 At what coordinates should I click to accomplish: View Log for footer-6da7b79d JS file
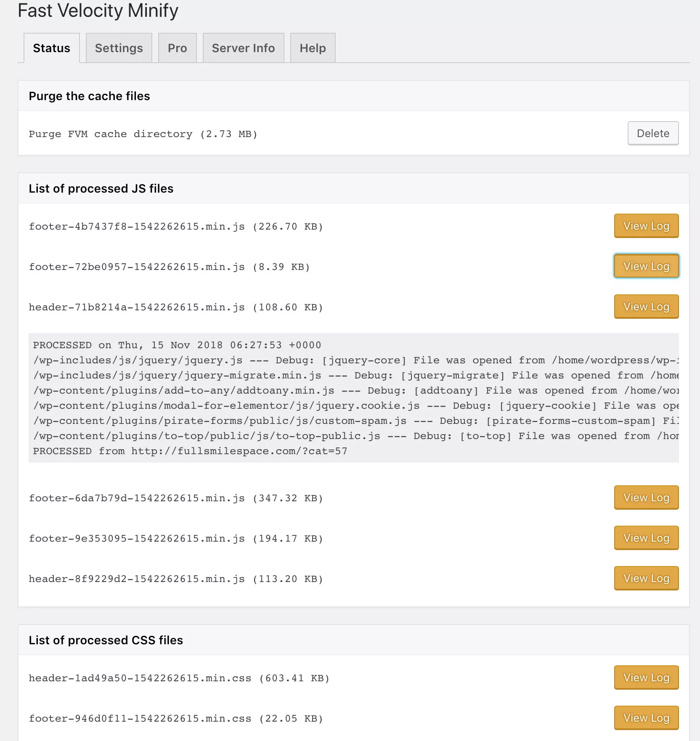tap(646, 498)
